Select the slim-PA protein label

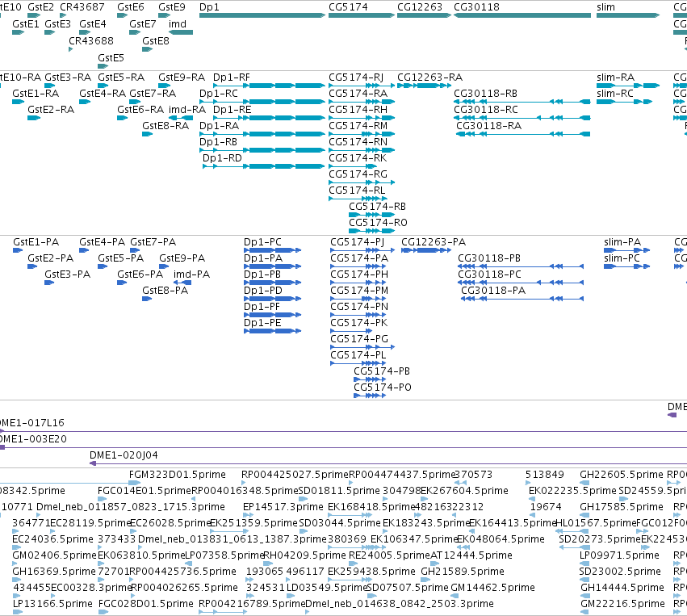(622, 242)
